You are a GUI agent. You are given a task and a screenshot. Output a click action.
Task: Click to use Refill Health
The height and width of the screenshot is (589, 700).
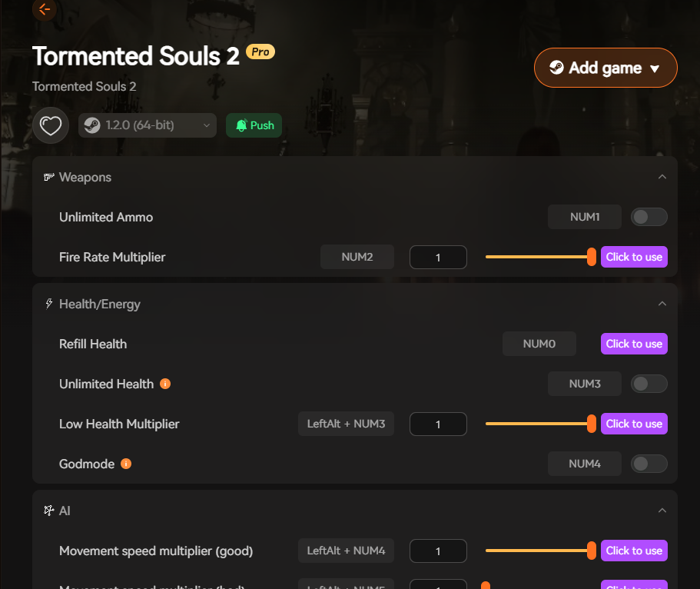point(634,344)
